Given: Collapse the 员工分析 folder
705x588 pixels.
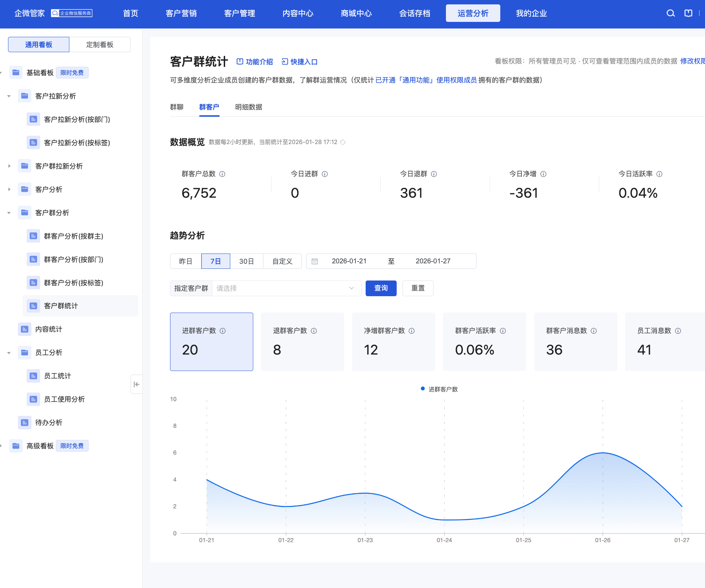Looking at the screenshot, I should pos(9,353).
